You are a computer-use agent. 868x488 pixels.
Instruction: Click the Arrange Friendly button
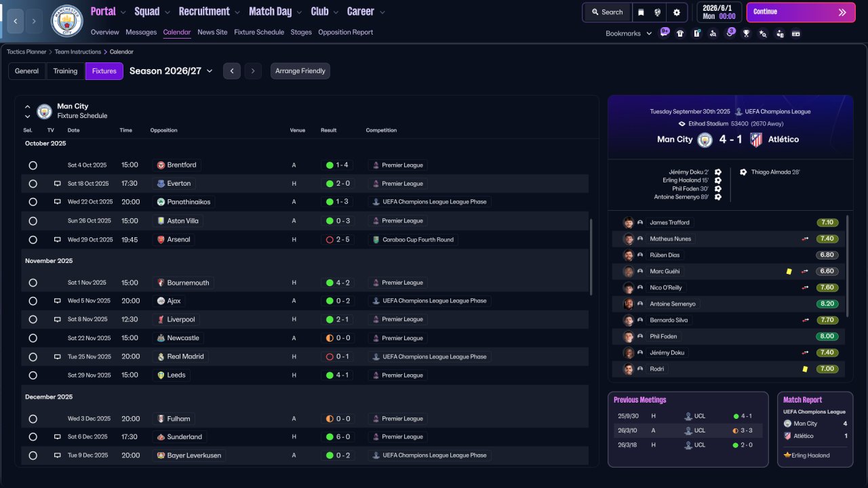point(300,71)
